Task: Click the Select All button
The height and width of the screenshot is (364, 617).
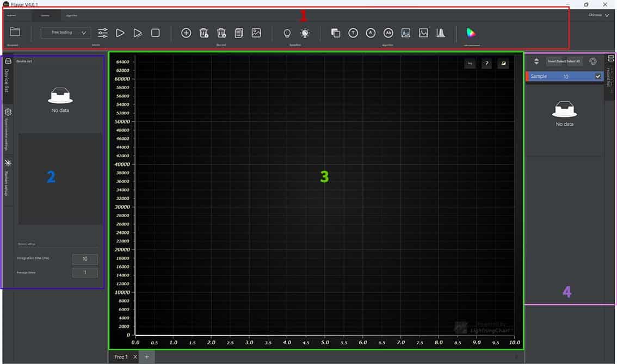Action: click(573, 61)
